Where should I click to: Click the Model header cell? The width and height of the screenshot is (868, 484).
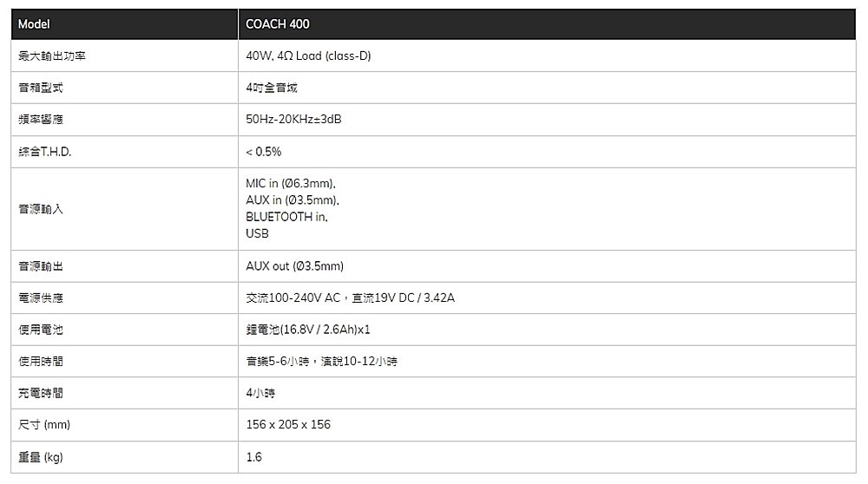tap(34, 24)
